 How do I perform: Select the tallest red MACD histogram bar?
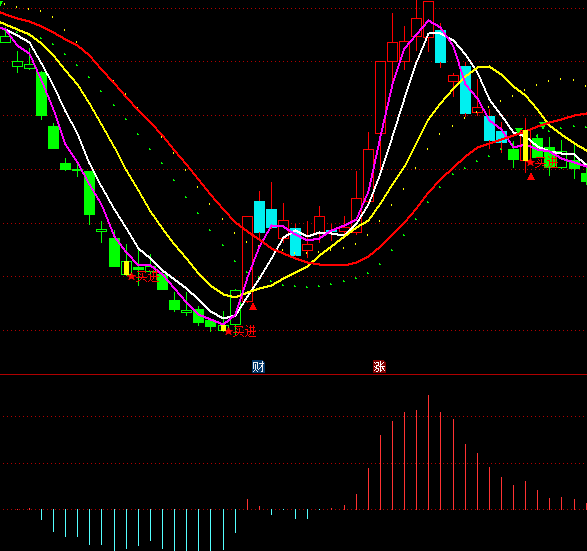coord(428,452)
